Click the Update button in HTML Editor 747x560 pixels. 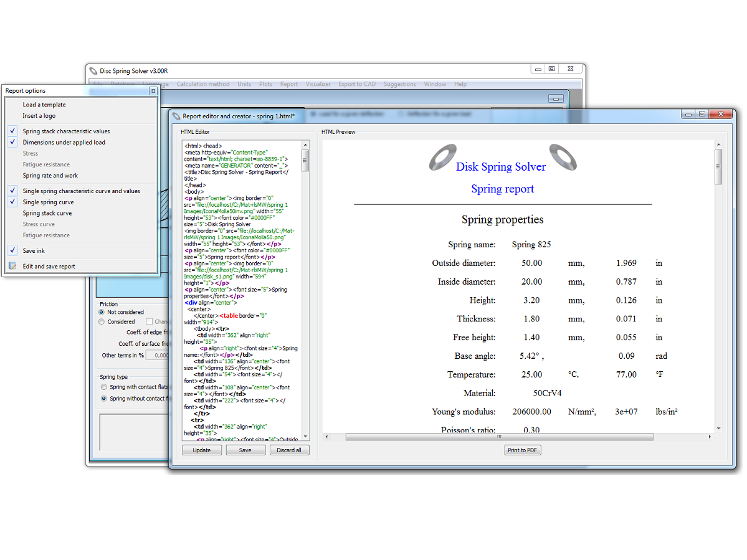point(201,450)
